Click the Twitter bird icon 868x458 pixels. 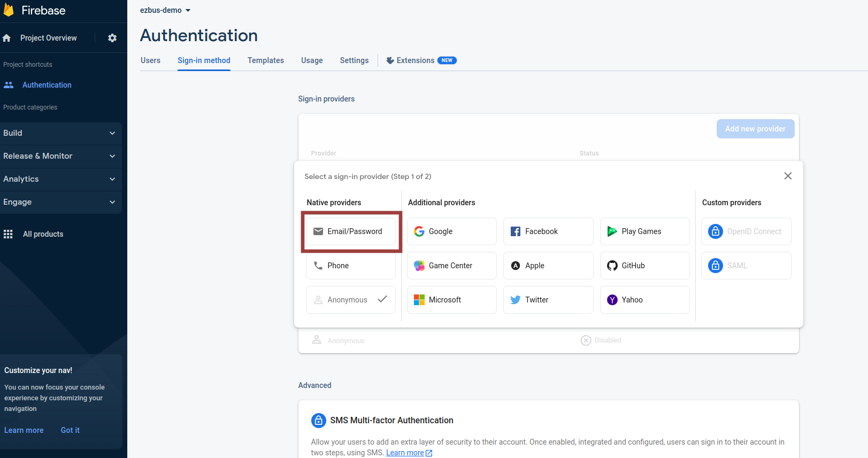click(516, 300)
